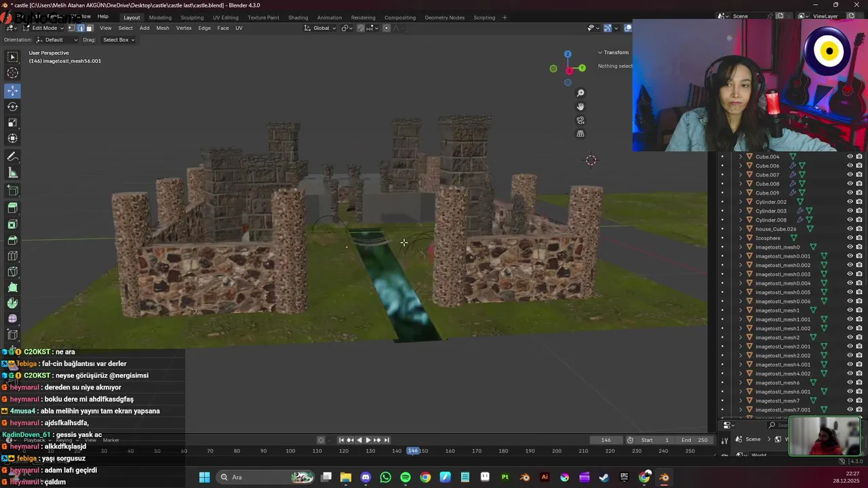Expand Cube.007 in the outliner
The height and width of the screenshot is (488, 868).
(x=741, y=175)
